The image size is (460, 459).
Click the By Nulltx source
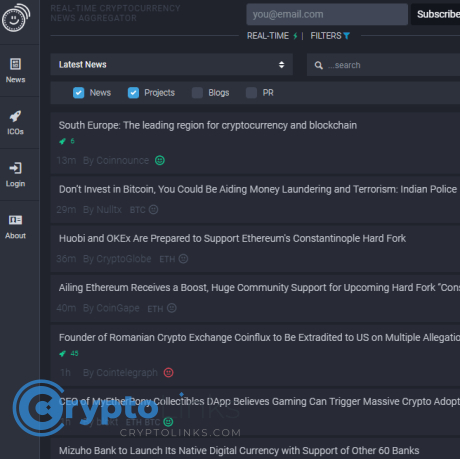(102, 209)
